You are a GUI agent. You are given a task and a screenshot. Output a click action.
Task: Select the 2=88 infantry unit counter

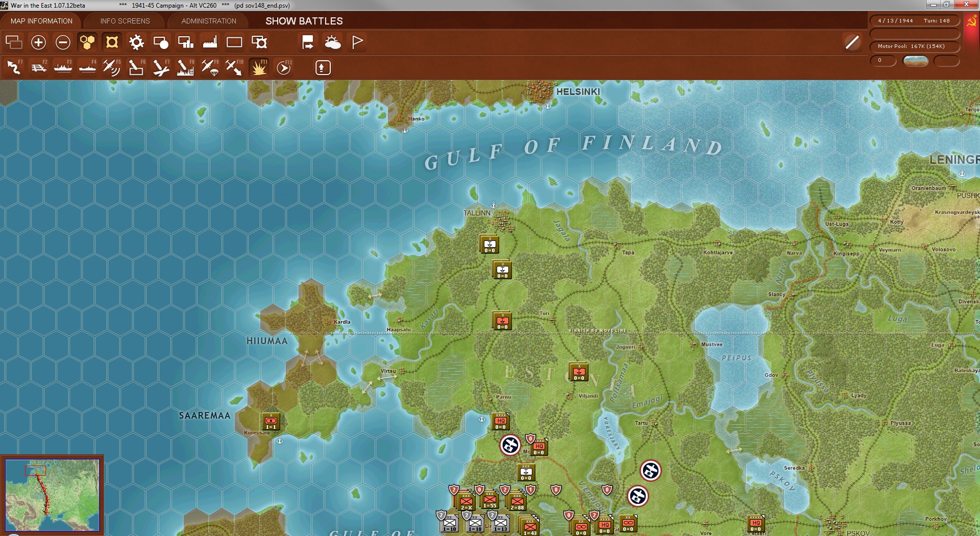coord(517,502)
